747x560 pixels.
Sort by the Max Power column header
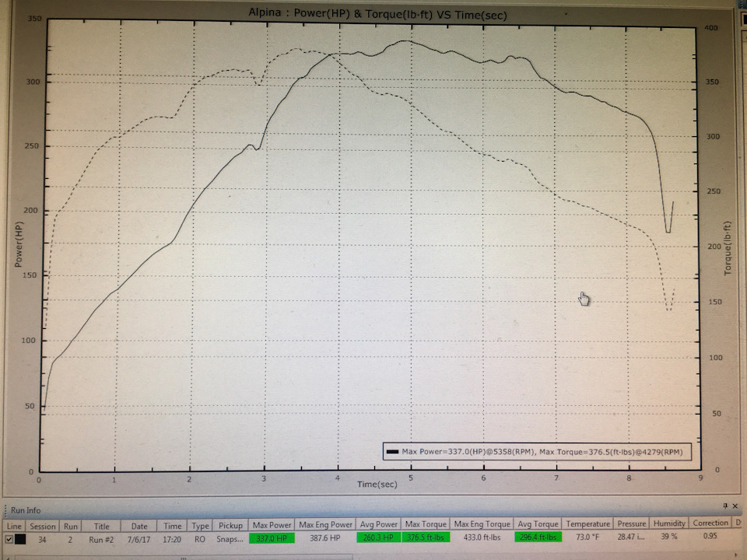[272, 525]
